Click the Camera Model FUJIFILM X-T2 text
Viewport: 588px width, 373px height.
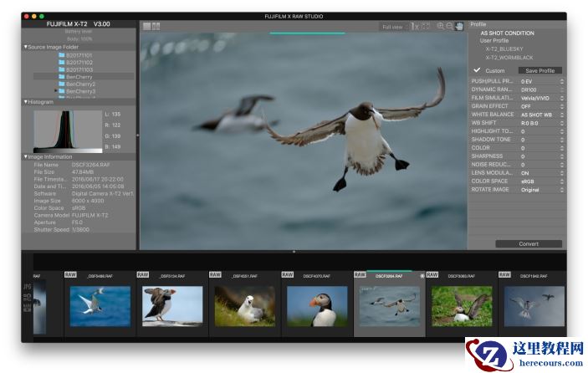point(89,215)
